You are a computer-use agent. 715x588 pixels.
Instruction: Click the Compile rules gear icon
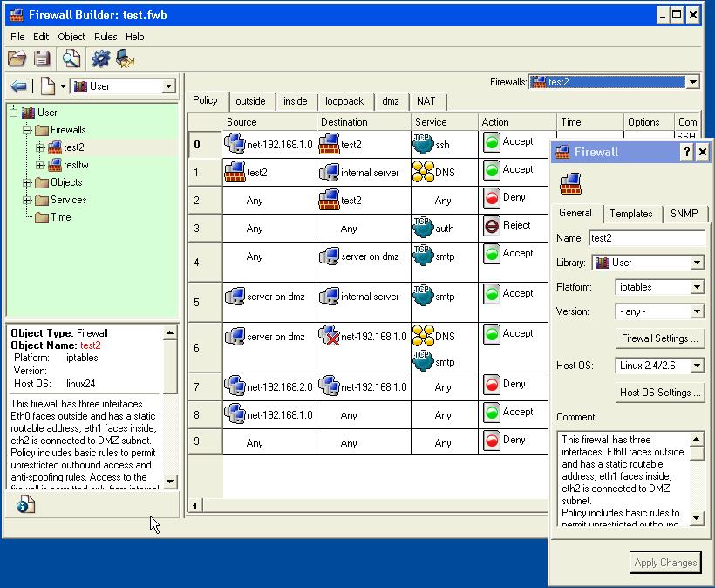click(x=100, y=58)
